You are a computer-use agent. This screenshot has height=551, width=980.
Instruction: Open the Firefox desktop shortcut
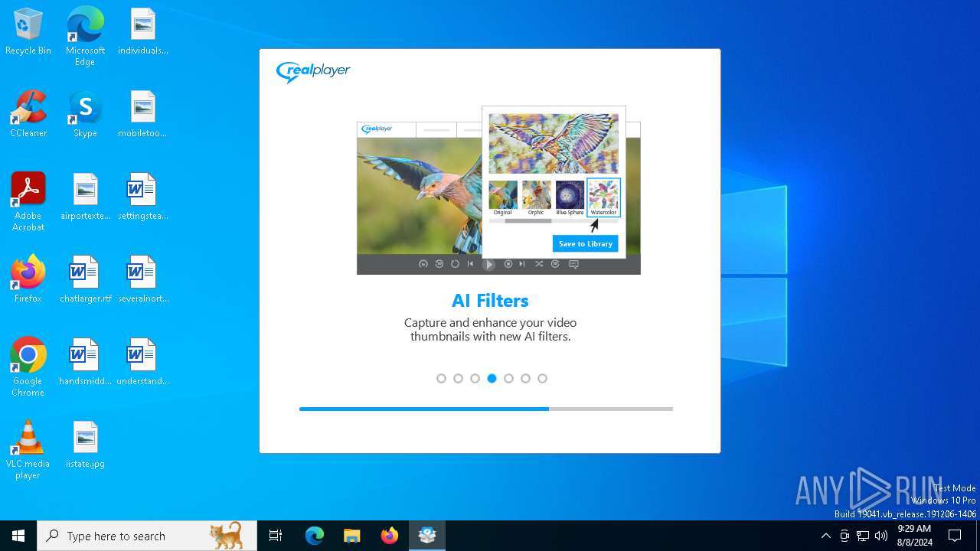[x=28, y=280]
